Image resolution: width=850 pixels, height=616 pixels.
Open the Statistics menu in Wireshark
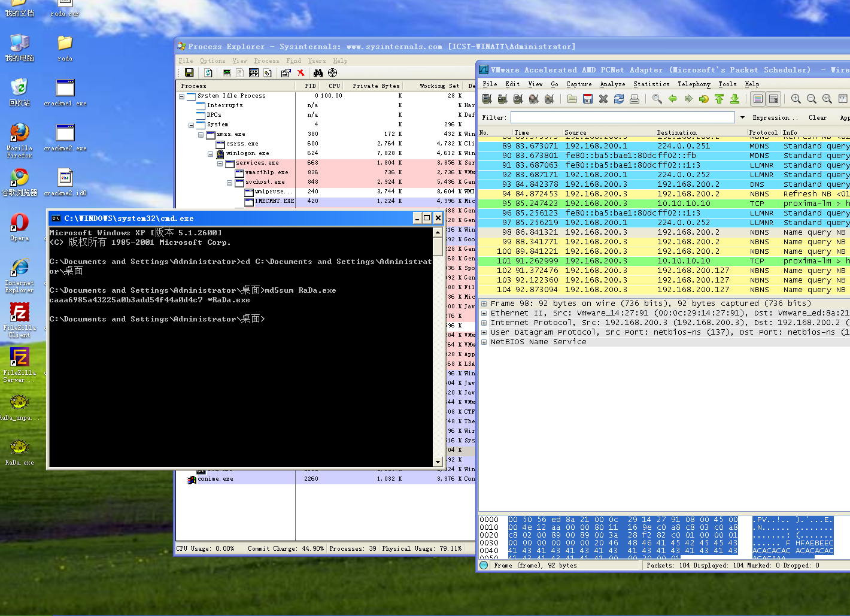coord(651,84)
